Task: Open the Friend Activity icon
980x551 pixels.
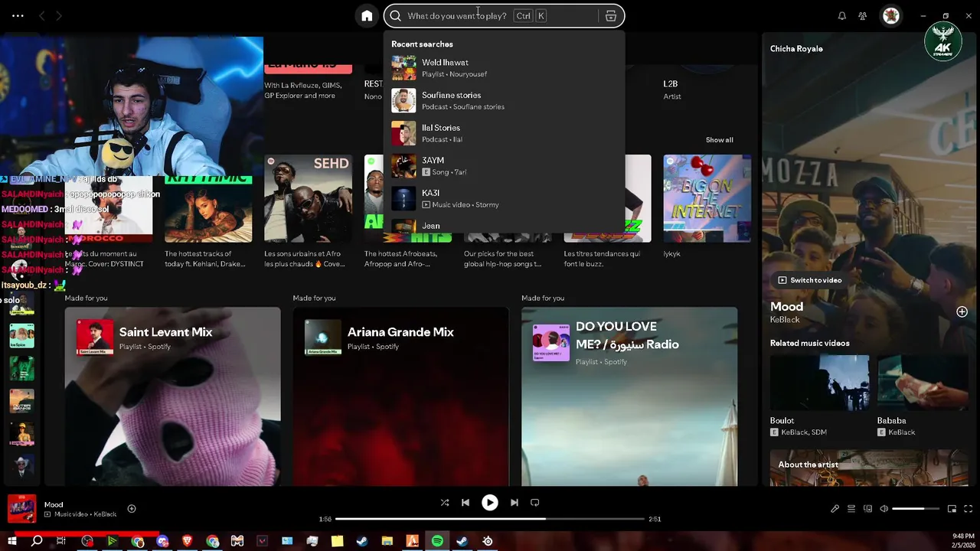Action: coord(863,16)
